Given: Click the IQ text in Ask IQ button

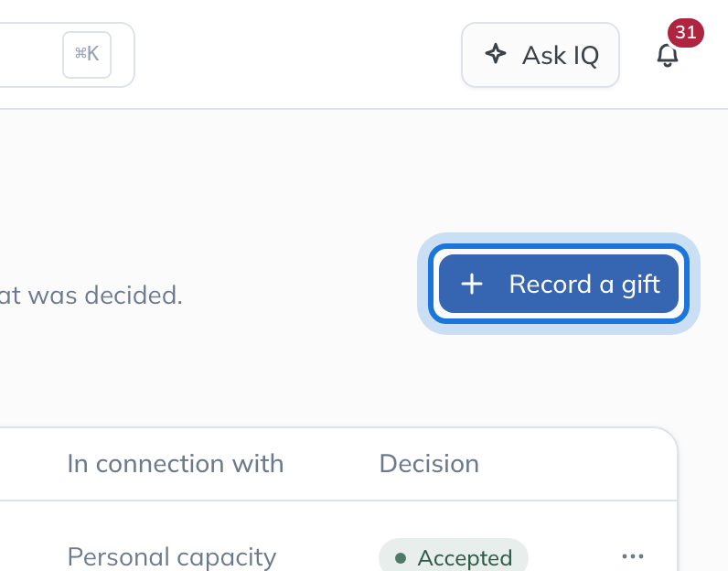Looking at the screenshot, I should [586, 56].
